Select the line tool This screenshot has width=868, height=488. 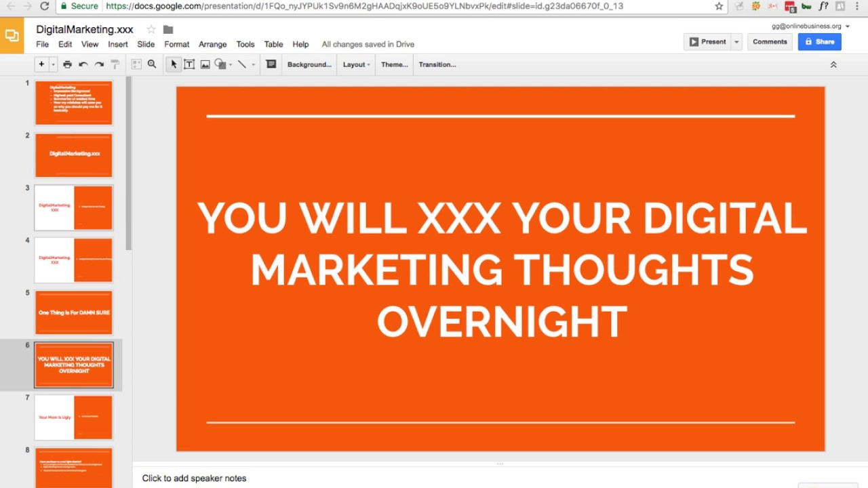coord(242,64)
